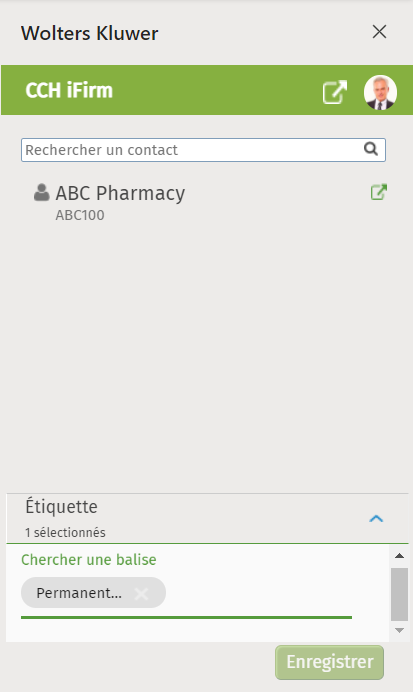Click the magnifier search icon
Viewport: 413px width, 692px height.
371,149
